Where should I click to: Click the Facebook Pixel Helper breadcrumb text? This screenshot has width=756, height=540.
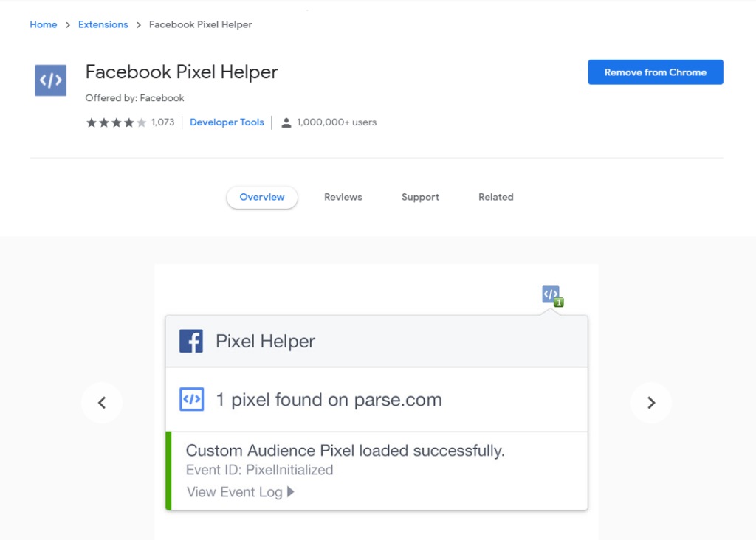point(201,24)
